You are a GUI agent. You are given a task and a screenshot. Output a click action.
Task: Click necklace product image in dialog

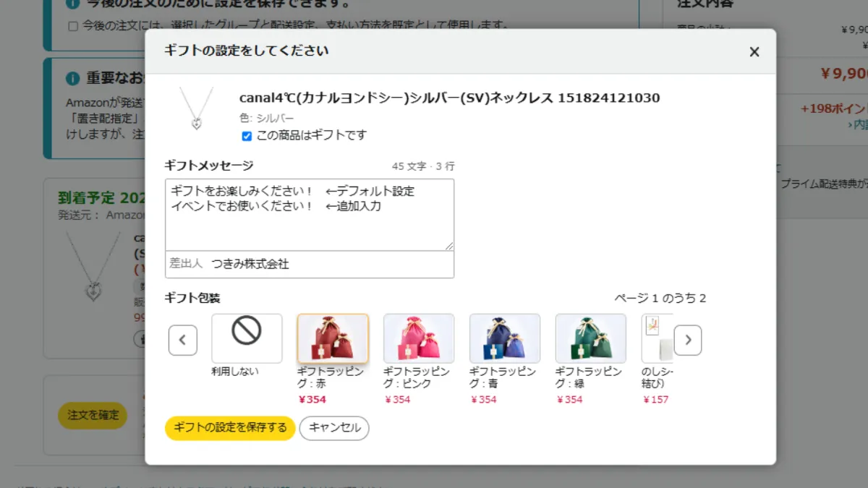196,108
